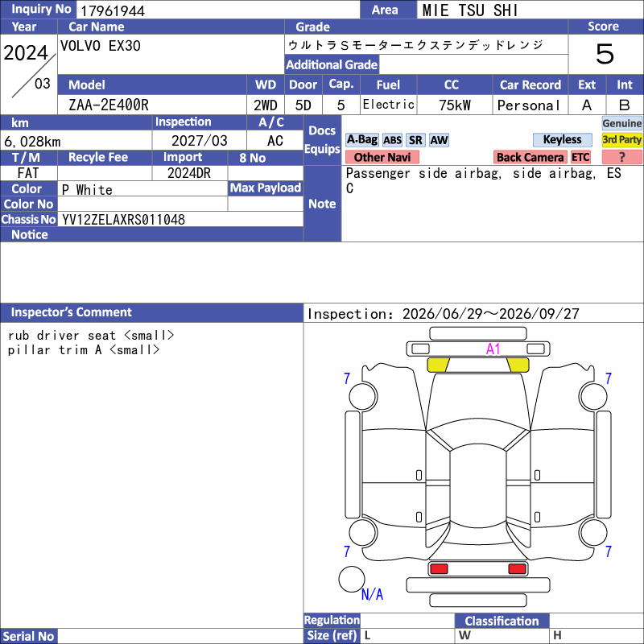Click the rear-right tire 7 marker
Image resolution: width=644 pixels, height=644 pixels.
(x=609, y=551)
